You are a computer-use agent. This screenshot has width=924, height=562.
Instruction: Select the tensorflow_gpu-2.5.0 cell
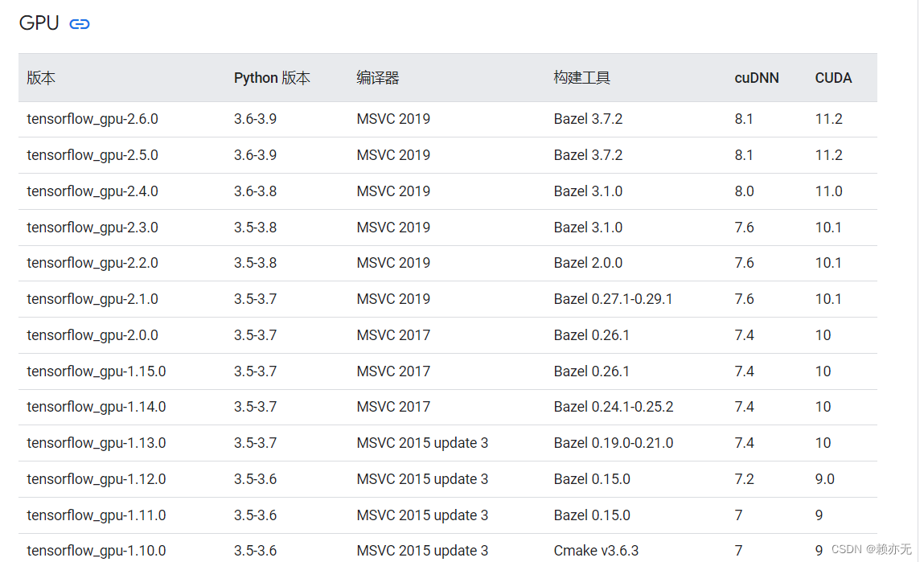click(x=92, y=155)
